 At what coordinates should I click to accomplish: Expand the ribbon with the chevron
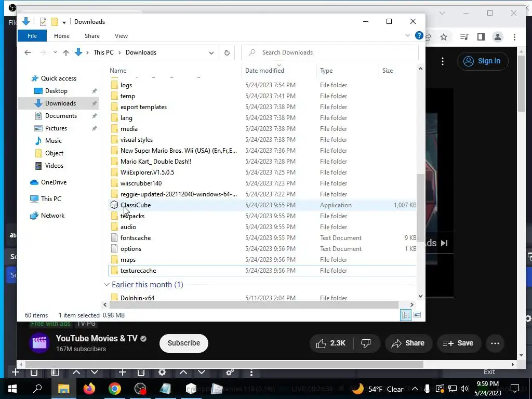click(408, 36)
